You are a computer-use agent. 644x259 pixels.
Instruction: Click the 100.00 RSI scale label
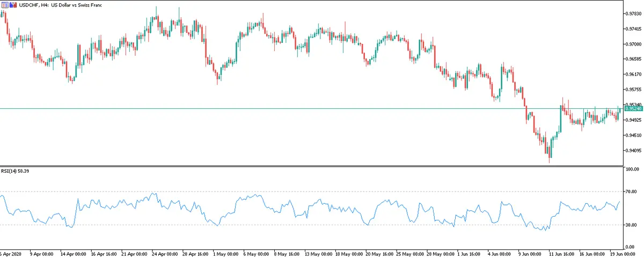(x=631, y=169)
